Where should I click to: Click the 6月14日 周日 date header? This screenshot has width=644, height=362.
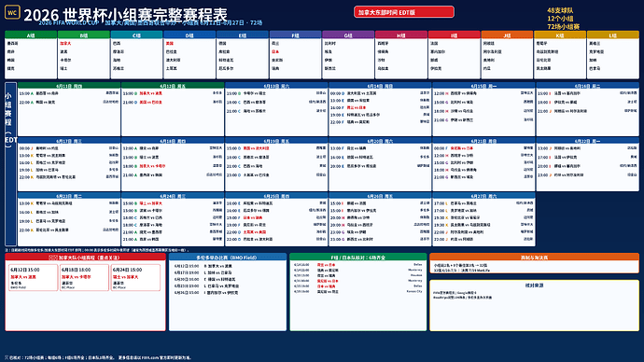(380, 86)
